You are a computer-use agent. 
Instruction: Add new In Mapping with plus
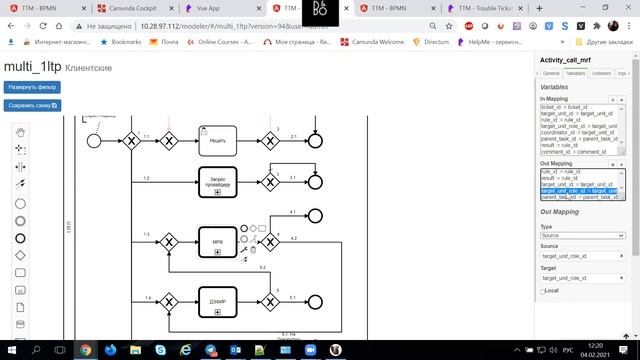(621, 100)
